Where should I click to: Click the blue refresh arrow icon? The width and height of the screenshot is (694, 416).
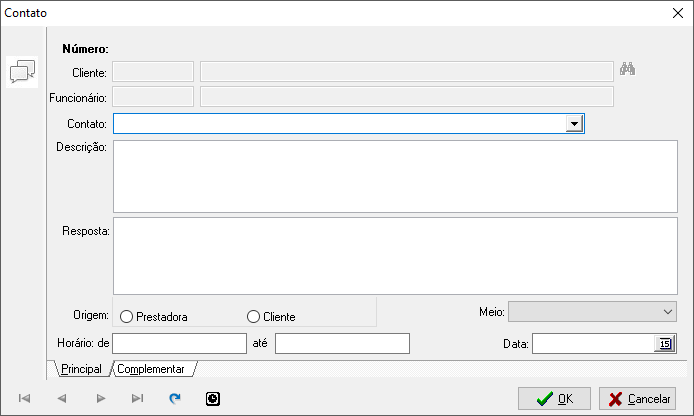(x=175, y=398)
